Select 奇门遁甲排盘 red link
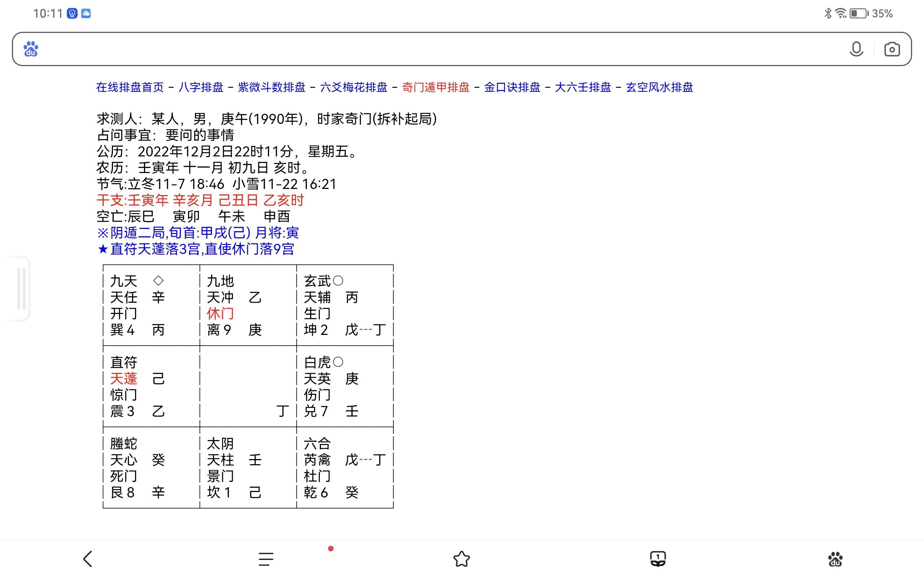 coord(436,87)
